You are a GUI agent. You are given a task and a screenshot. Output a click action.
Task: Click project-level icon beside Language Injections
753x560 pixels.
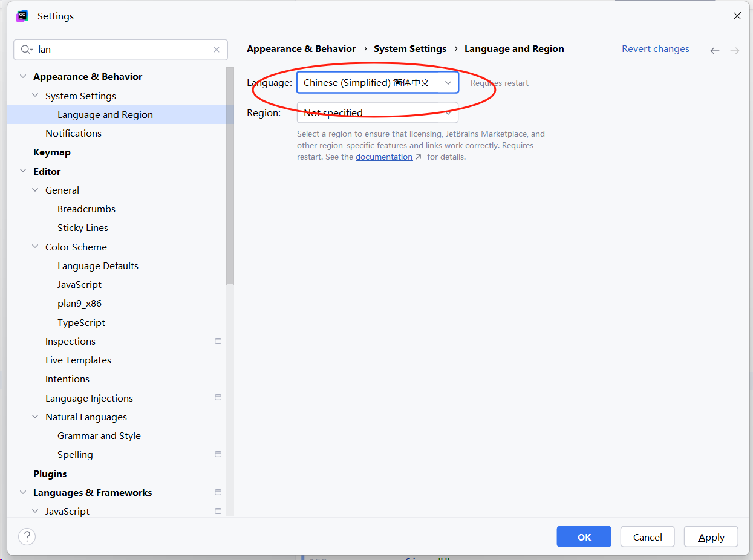pyautogui.click(x=218, y=397)
